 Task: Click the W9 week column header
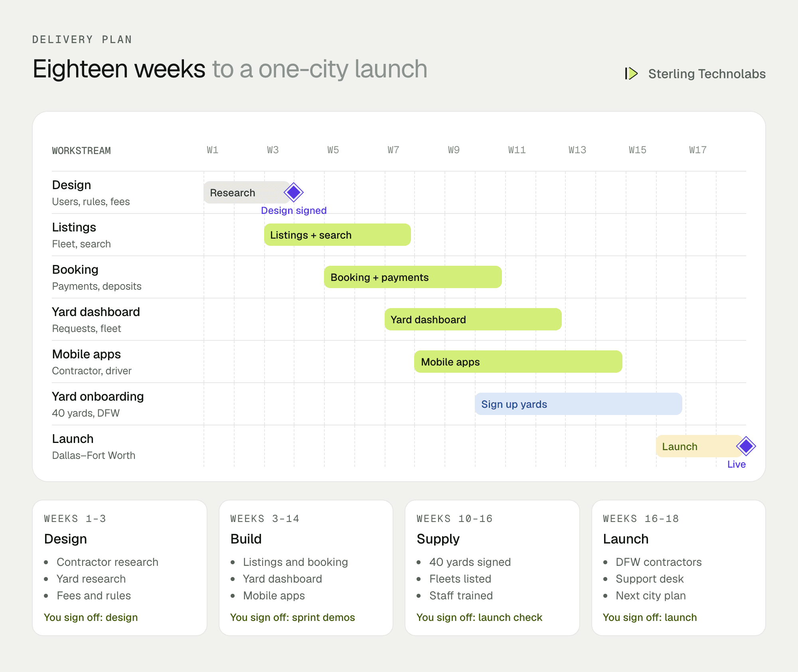(453, 150)
